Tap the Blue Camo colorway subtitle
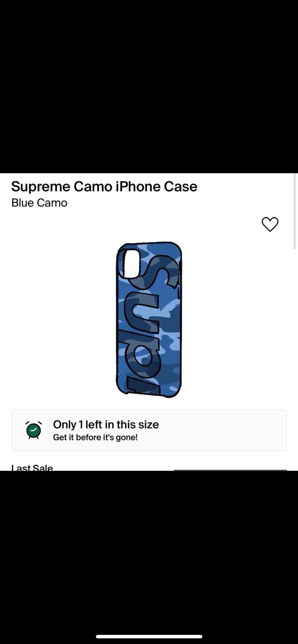The image size is (298, 644). (x=39, y=202)
